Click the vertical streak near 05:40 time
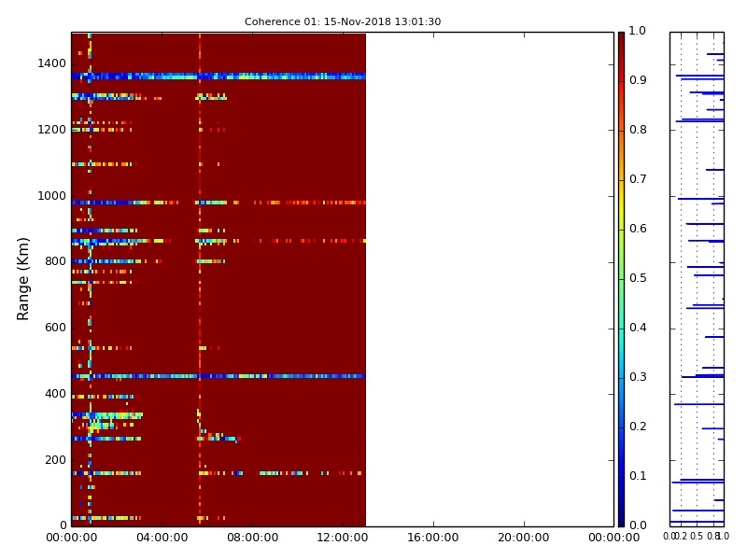The width and height of the screenshot is (747, 560). click(200, 279)
